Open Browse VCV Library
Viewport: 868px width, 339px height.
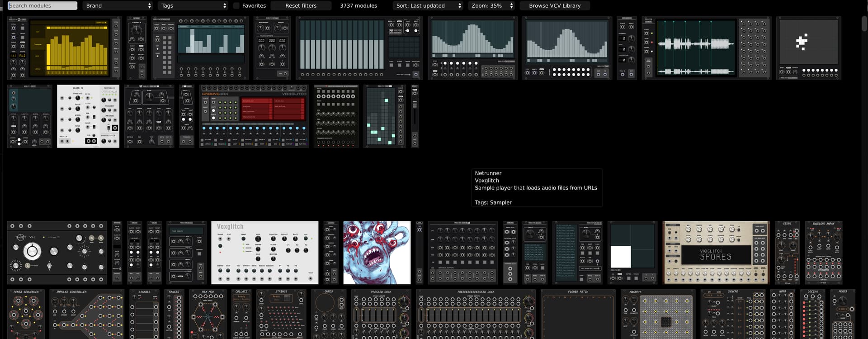tap(554, 6)
